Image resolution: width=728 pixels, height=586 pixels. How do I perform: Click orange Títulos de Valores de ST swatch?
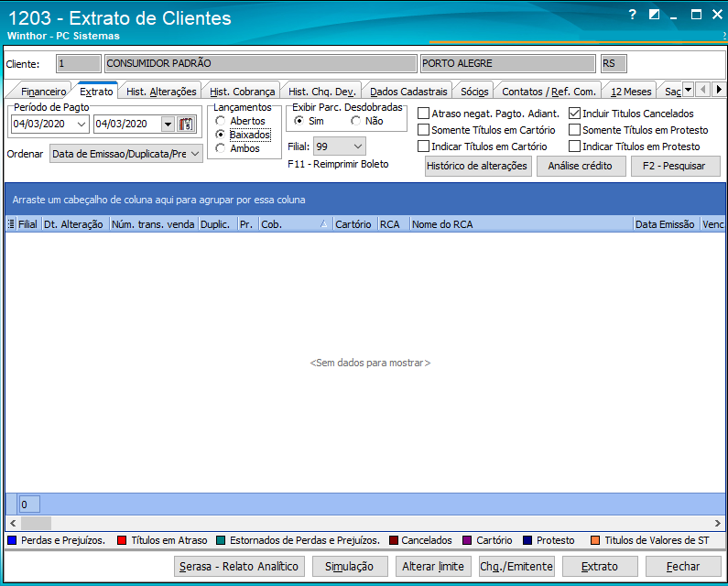594,540
